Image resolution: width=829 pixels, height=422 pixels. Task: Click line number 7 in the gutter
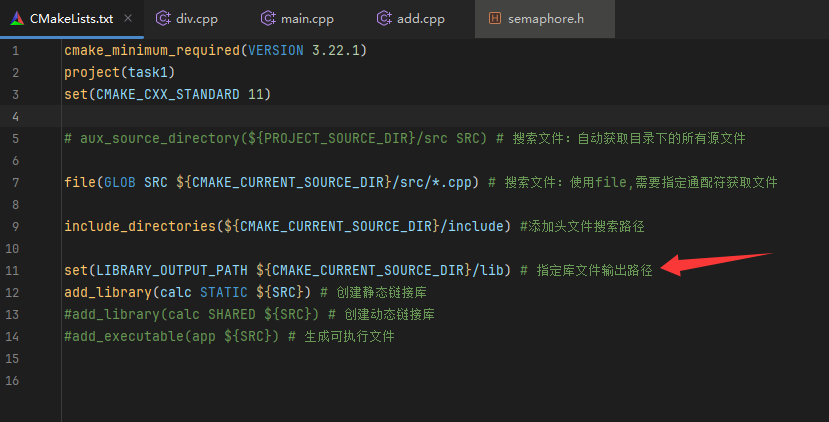[16, 182]
